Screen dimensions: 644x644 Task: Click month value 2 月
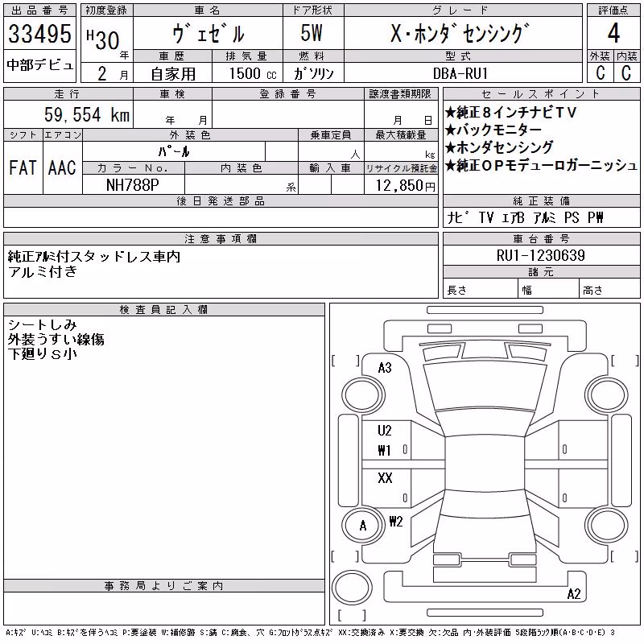pyautogui.click(x=113, y=74)
